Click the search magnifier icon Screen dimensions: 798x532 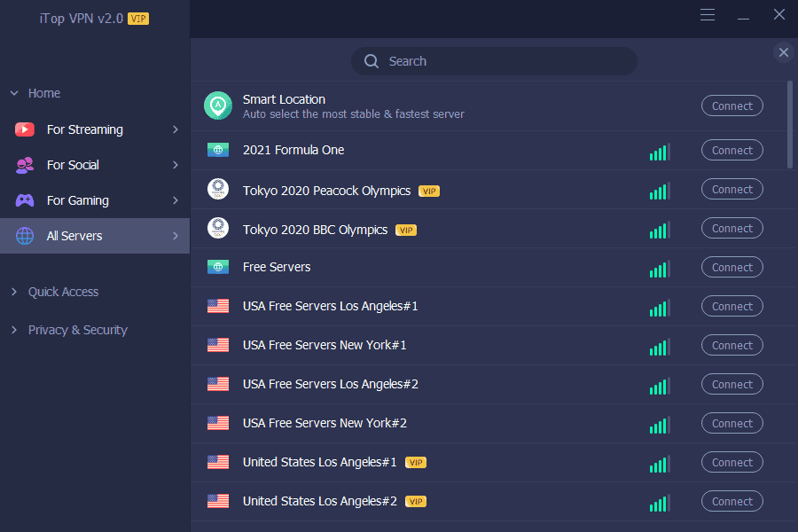click(372, 61)
